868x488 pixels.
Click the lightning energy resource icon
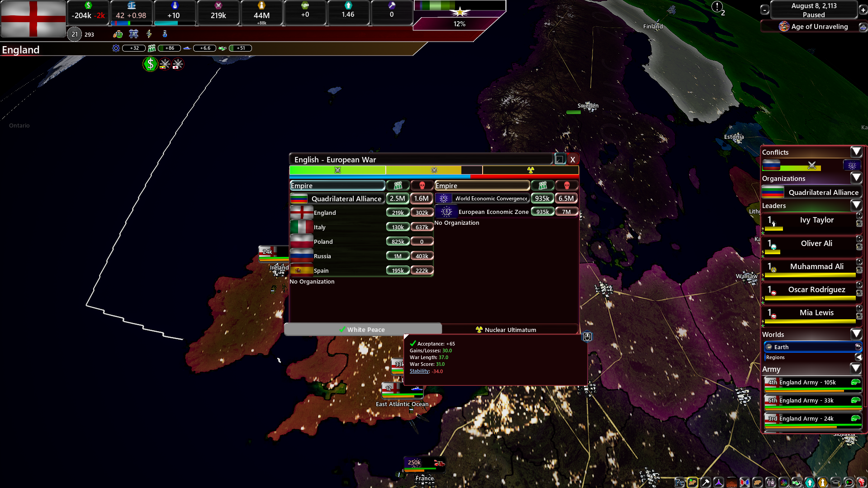coord(149,34)
